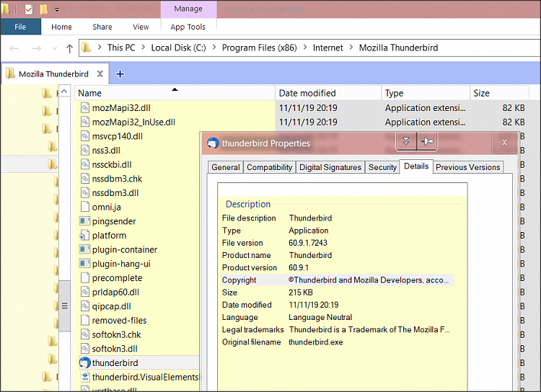
Task: Expand the chevron after This PC
Action: coord(144,48)
